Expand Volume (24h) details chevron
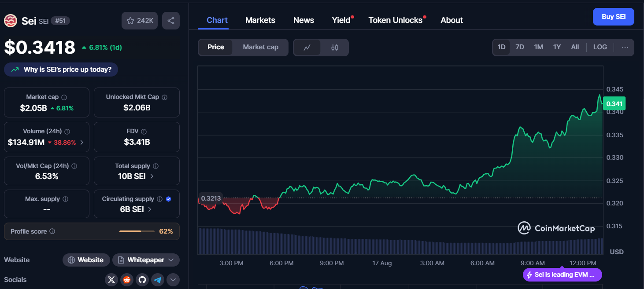The width and height of the screenshot is (644, 289). [x=81, y=143]
